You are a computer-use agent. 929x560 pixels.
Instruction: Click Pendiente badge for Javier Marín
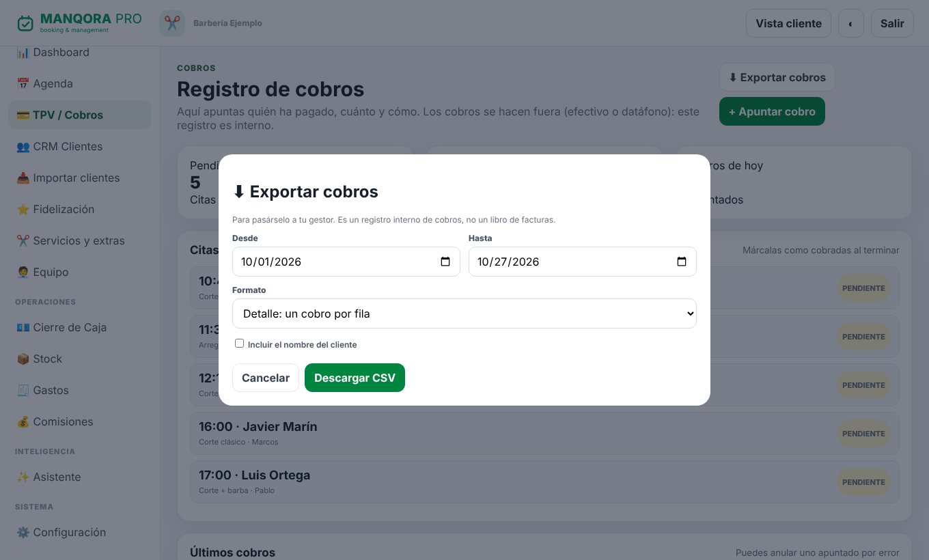(863, 434)
